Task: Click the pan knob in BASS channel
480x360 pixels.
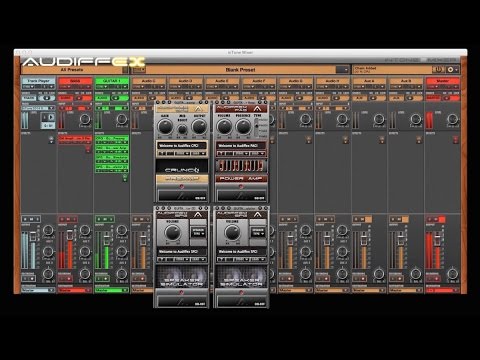Action: click(x=84, y=274)
